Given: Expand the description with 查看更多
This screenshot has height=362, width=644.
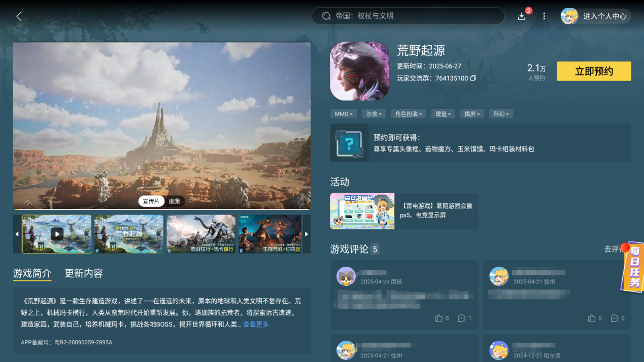Looking at the screenshot, I should (256, 324).
